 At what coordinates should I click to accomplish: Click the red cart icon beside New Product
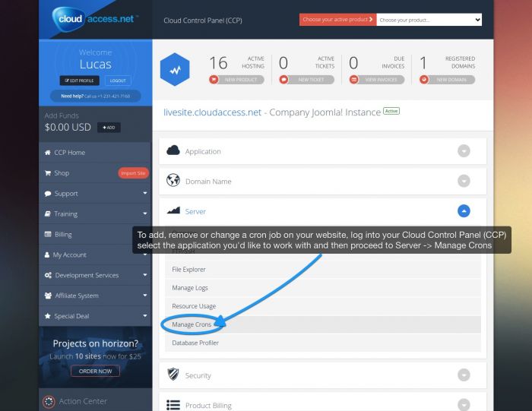pos(214,80)
